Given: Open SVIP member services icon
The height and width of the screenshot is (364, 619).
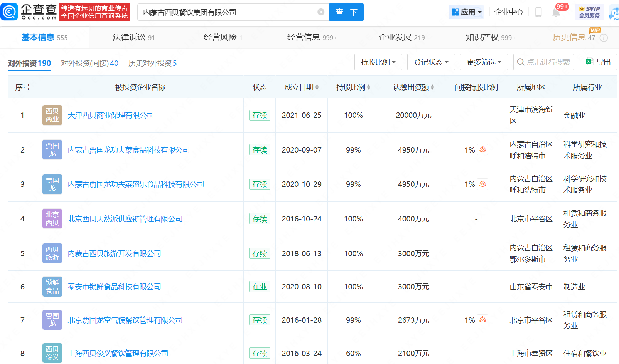Looking at the screenshot, I should tap(590, 12).
